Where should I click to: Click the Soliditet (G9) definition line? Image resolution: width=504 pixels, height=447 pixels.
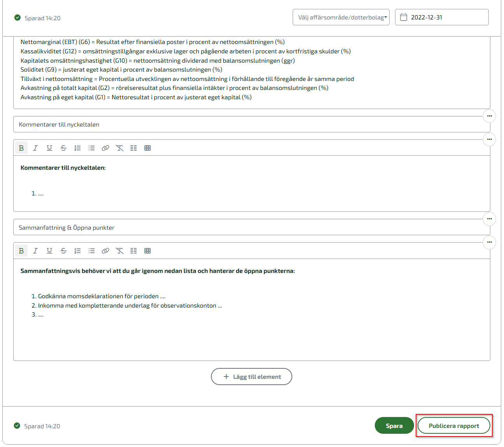pyautogui.click(x=121, y=70)
